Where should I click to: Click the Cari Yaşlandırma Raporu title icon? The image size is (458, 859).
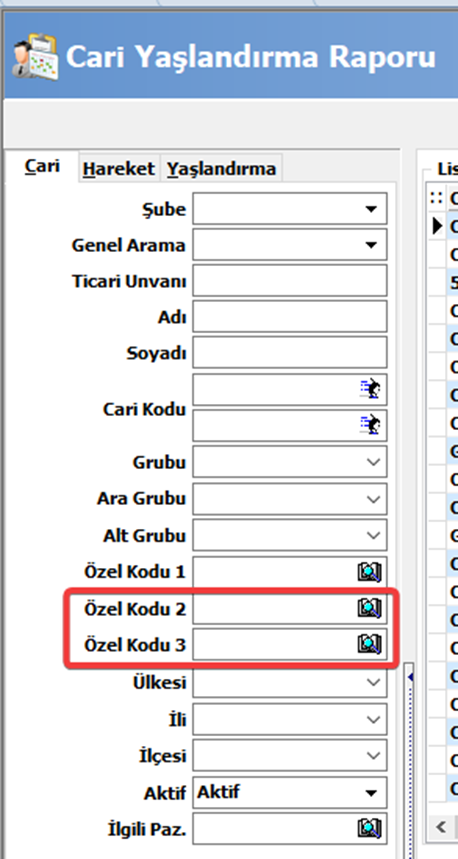(x=36, y=58)
